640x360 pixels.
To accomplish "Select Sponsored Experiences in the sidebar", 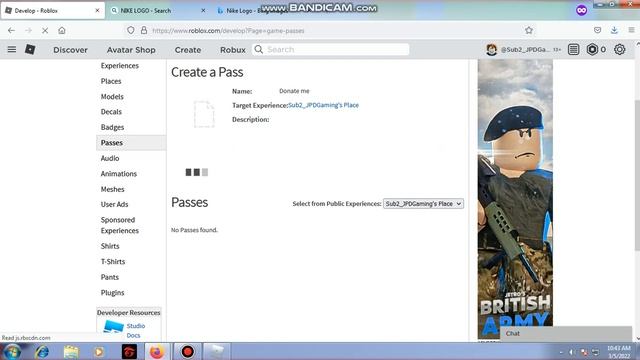I will click(x=120, y=225).
